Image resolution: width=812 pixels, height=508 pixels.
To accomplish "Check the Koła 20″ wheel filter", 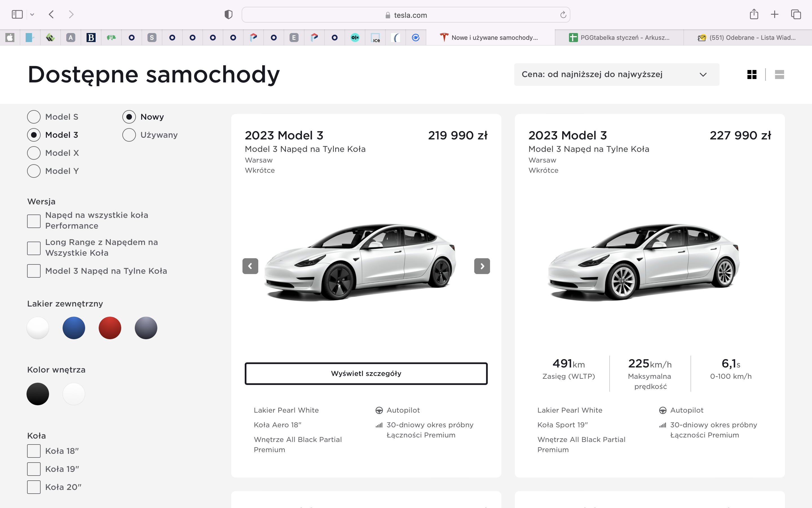I will tap(34, 487).
